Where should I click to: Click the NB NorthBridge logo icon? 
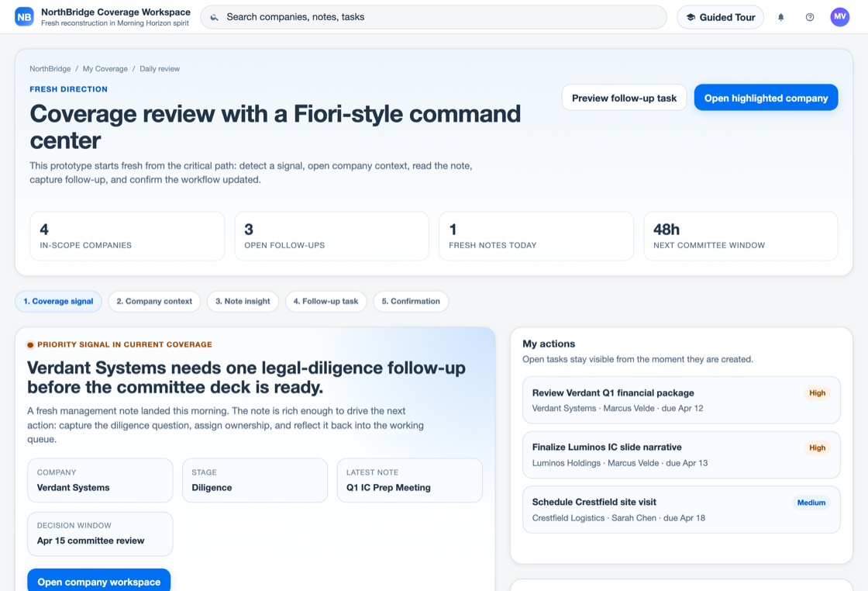pos(24,16)
